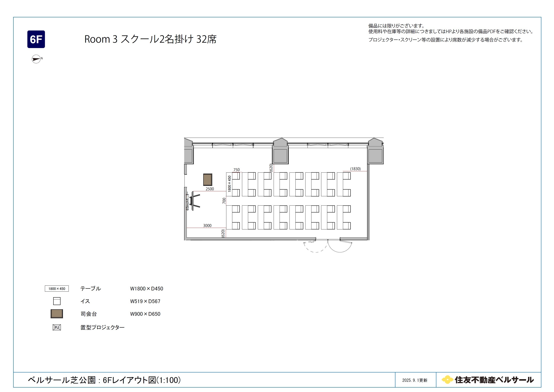The width and height of the screenshot is (554, 392).
Task: Click the dashed door swing arc at the entrance
Action: (x=315, y=246)
